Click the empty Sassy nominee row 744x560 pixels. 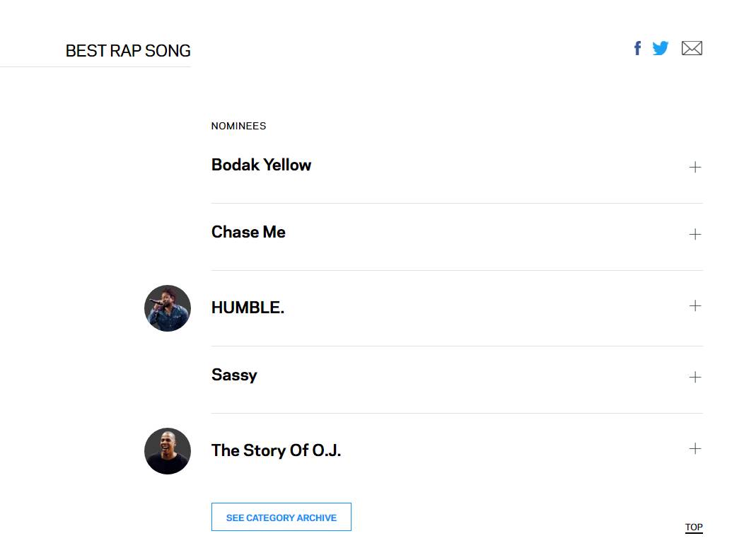coord(457,380)
